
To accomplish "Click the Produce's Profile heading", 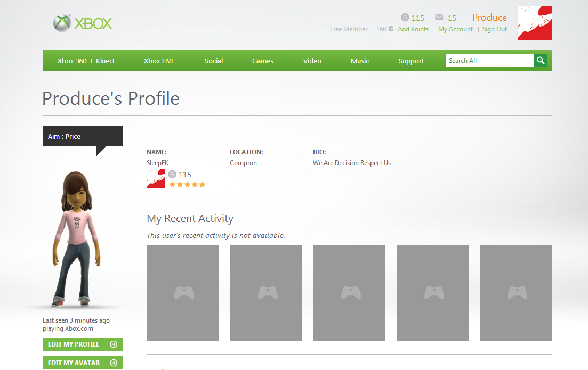I will coord(111,98).
